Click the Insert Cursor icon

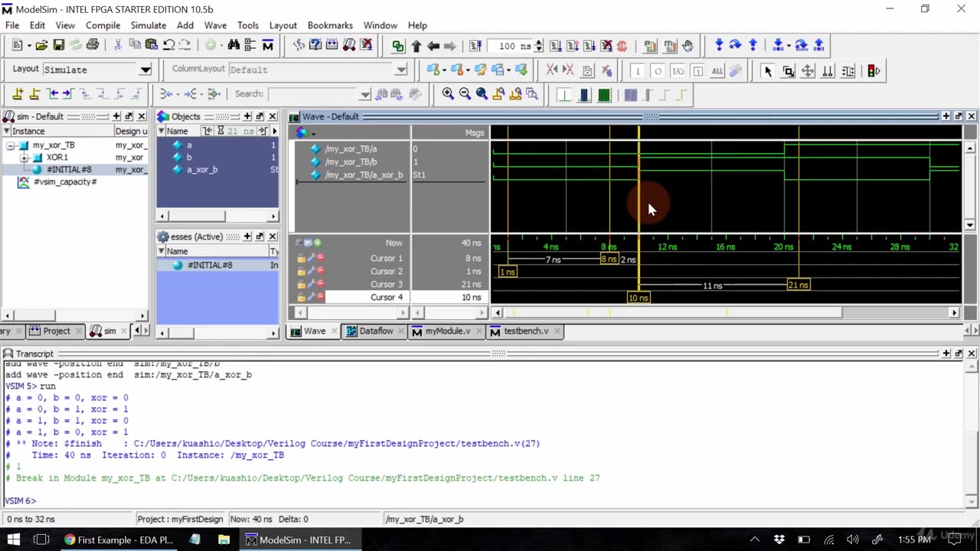[18, 94]
